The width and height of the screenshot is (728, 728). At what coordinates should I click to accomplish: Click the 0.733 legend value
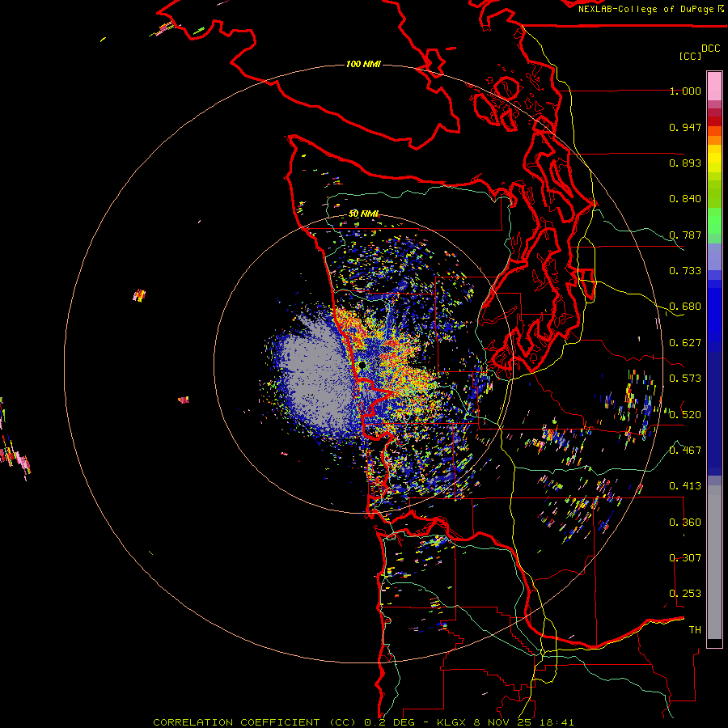point(685,271)
